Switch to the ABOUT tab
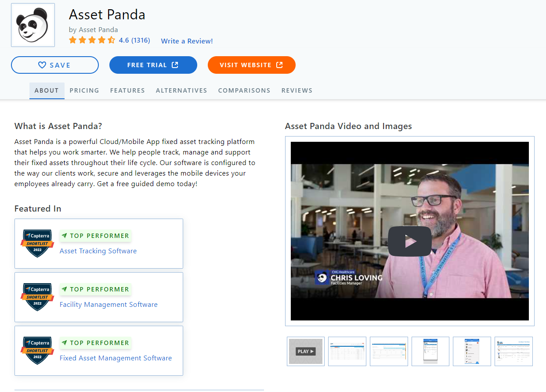The height and width of the screenshot is (392, 546). (47, 90)
